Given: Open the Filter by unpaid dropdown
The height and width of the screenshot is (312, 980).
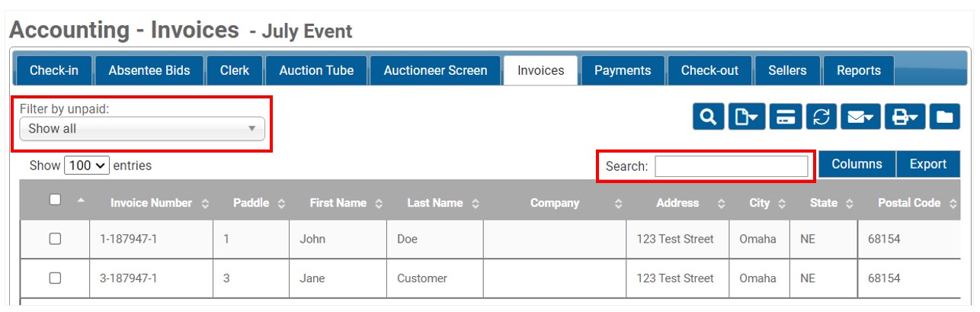Looking at the screenshot, I should [x=142, y=129].
